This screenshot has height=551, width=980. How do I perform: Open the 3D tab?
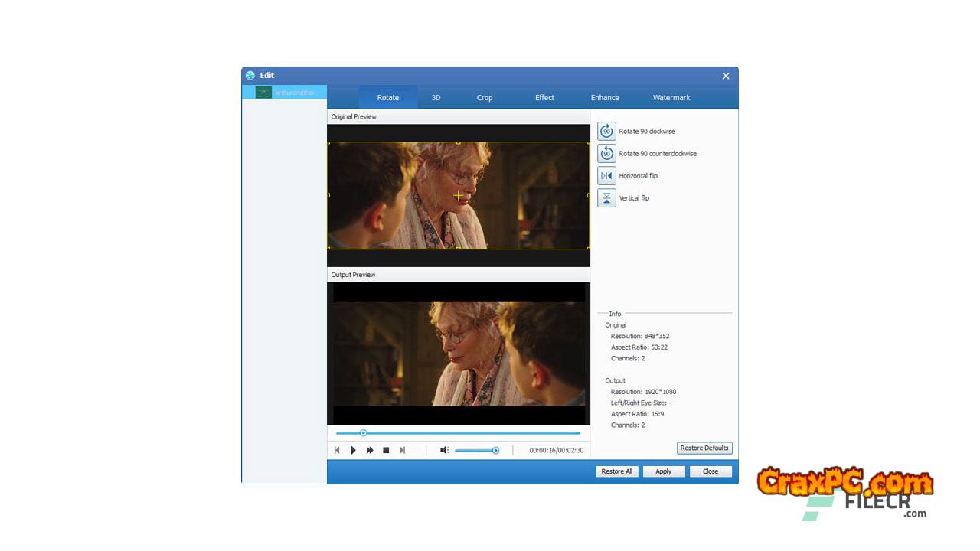pos(436,97)
